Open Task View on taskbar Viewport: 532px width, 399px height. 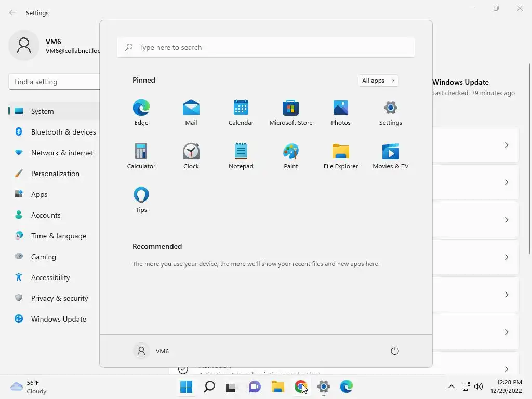pyautogui.click(x=231, y=387)
